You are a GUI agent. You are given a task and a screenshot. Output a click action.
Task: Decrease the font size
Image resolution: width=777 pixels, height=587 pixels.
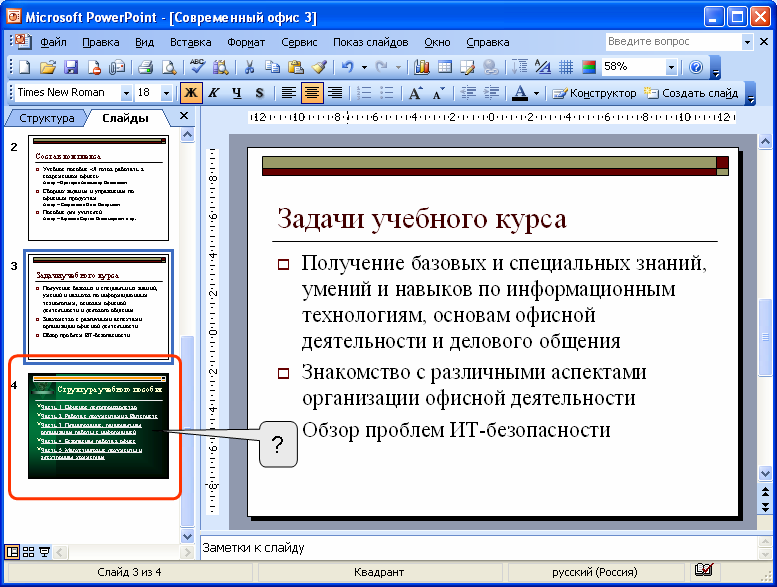tap(438, 93)
